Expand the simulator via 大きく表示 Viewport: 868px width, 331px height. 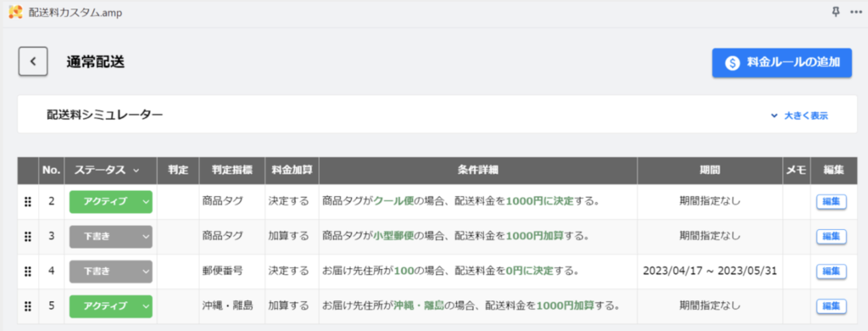[x=798, y=116]
